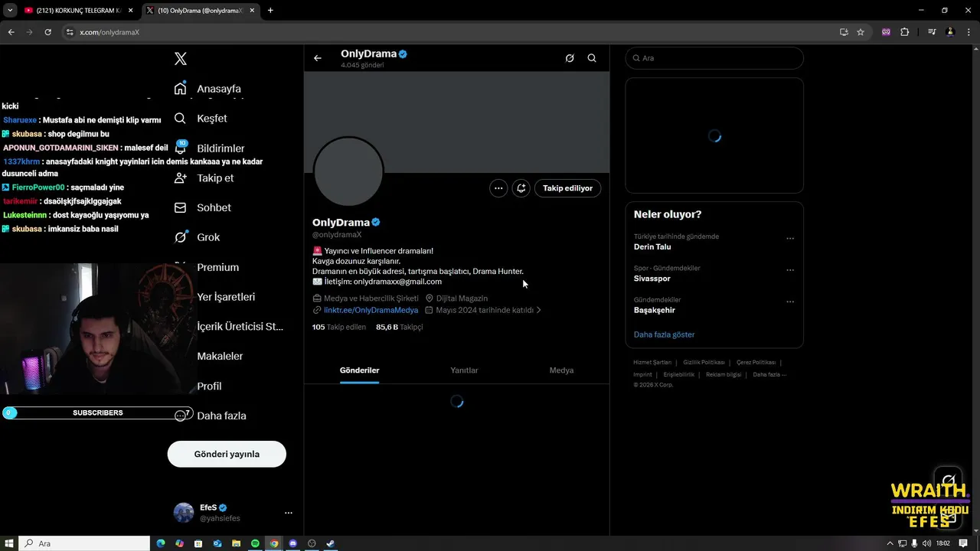Open the profile more options ellipsis
The width and height of the screenshot is (980, 551).
coord(498,188)
